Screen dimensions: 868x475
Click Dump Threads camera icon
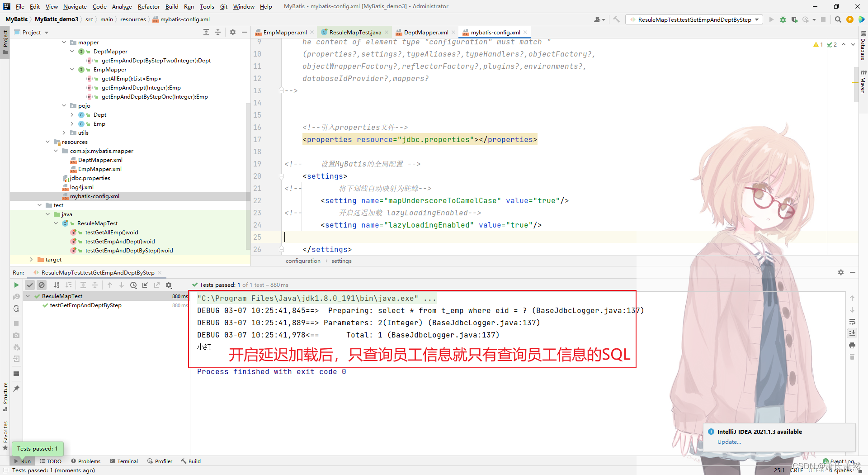click(x=16, y=335)
